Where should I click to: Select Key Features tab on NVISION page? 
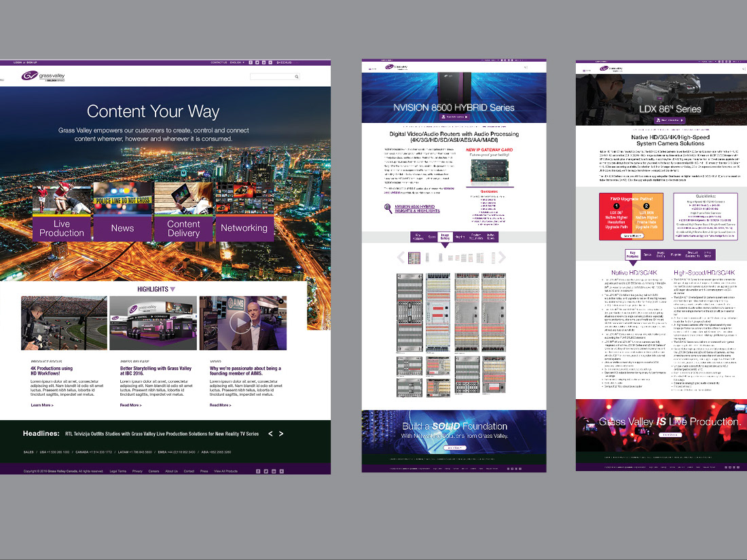pos(418,237)
